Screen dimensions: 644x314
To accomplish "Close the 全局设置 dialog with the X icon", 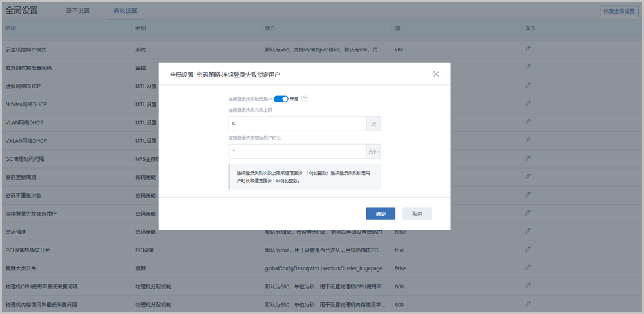I will coord(436,75).
